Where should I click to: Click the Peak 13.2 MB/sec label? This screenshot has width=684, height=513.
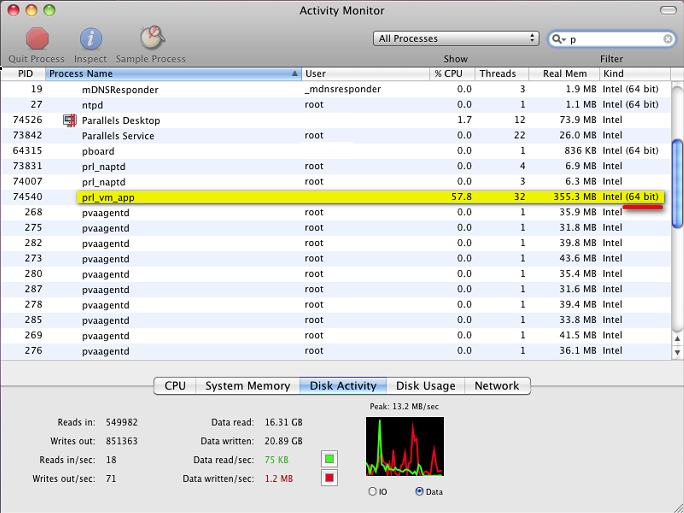404,406
